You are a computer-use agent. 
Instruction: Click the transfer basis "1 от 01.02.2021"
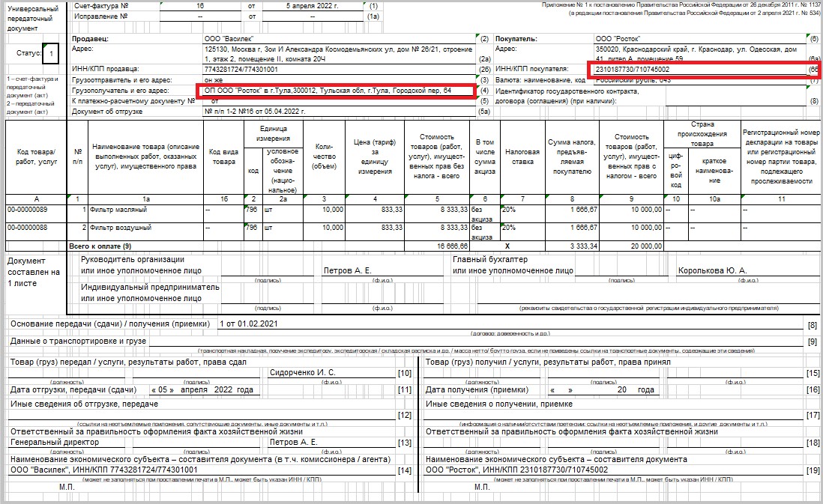(x=249, y=324)
